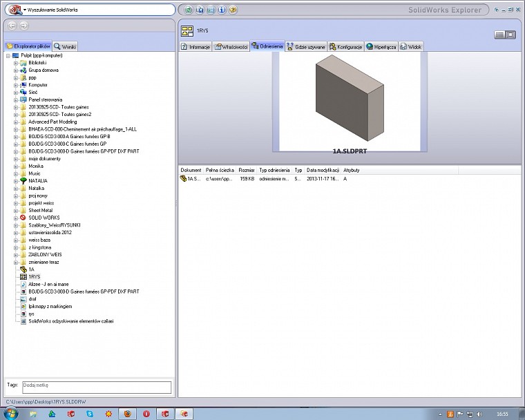Expand the Advanced Part Modeling folder

[x=15, y=122]
